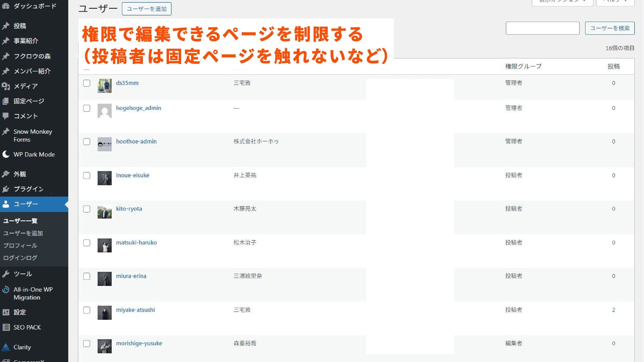Click the Clarity triangle icon
Viewport: 644px width, 362px height.
tap(6, 347)
